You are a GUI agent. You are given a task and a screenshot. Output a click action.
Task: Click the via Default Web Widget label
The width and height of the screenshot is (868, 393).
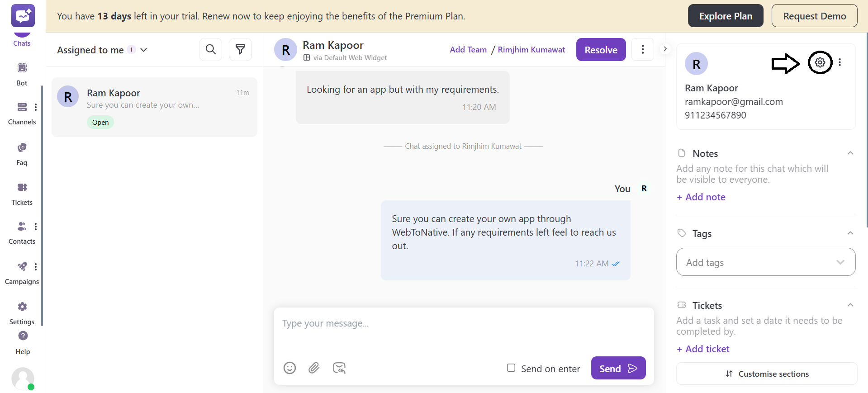point(346,58)
